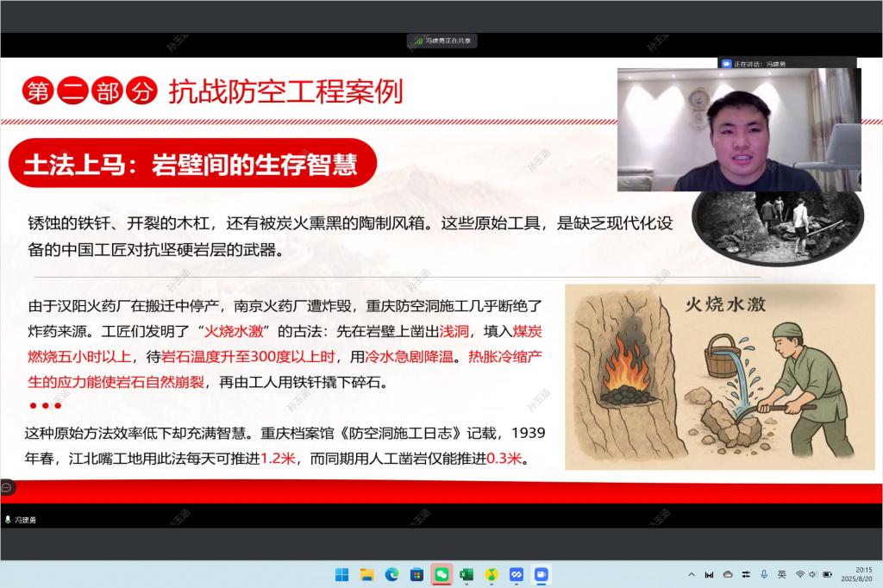Viewport: 883px width, 588px height.
Task: Expand the hidden tray icons chevron
Action: click(691, 574)
